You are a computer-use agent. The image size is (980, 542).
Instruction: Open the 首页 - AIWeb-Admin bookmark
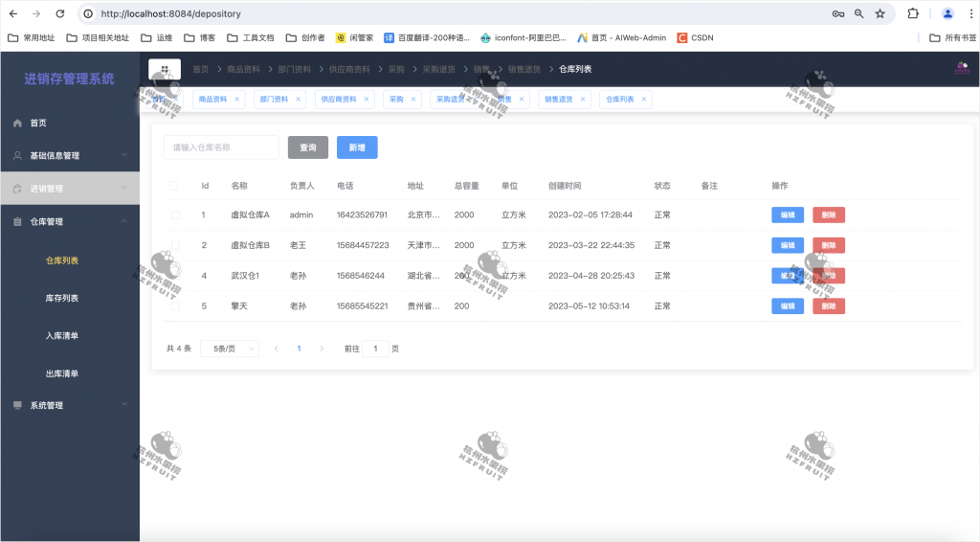click(x=621, y=38)
